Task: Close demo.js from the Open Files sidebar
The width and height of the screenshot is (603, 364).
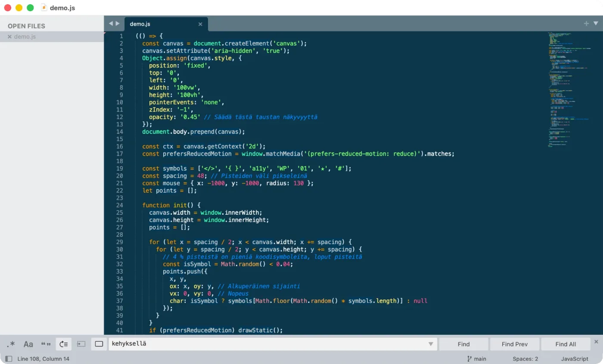Action: (x=9, y=37)
